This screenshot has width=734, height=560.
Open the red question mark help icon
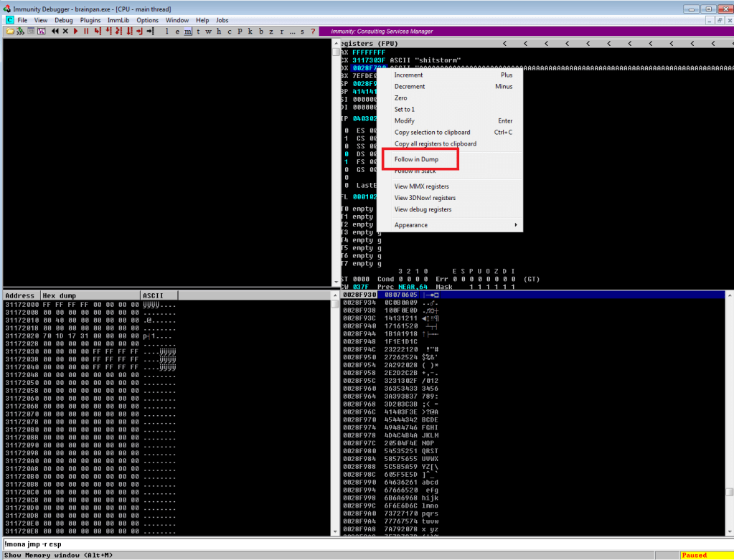point(313,32)
